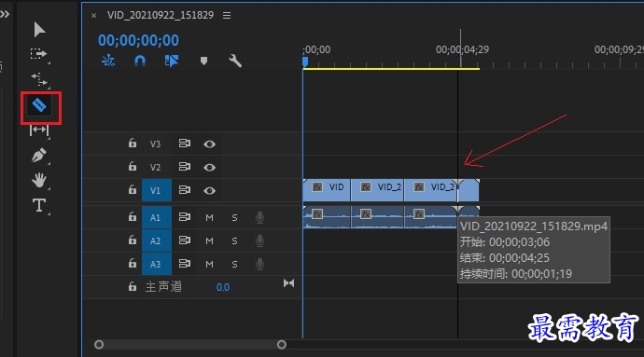This screenshot has width=644, height=357.
Task: Target the V2 track header
Action: point(155,168)
